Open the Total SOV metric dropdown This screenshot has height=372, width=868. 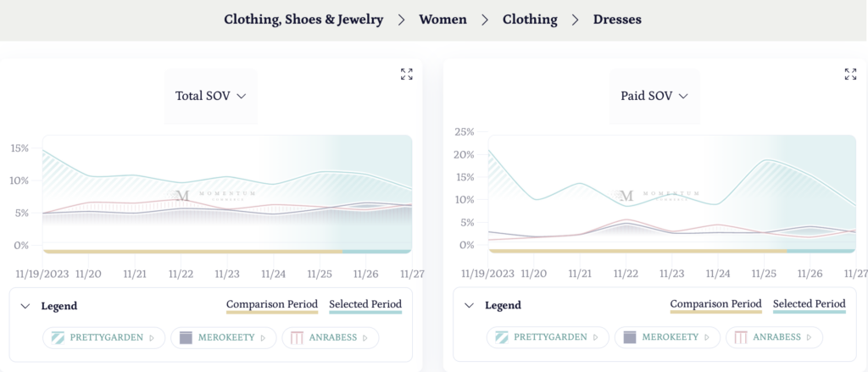pos(210,96)
